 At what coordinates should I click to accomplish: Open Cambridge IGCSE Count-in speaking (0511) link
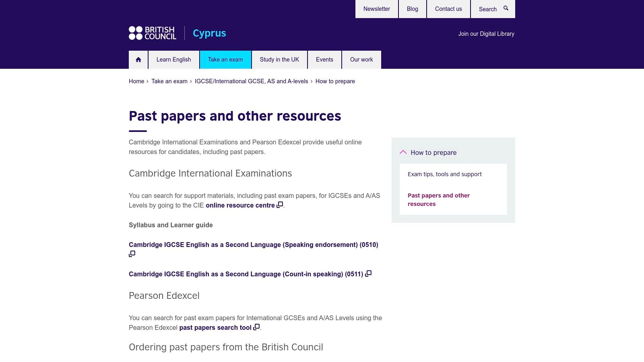click(x=246, y=274)
